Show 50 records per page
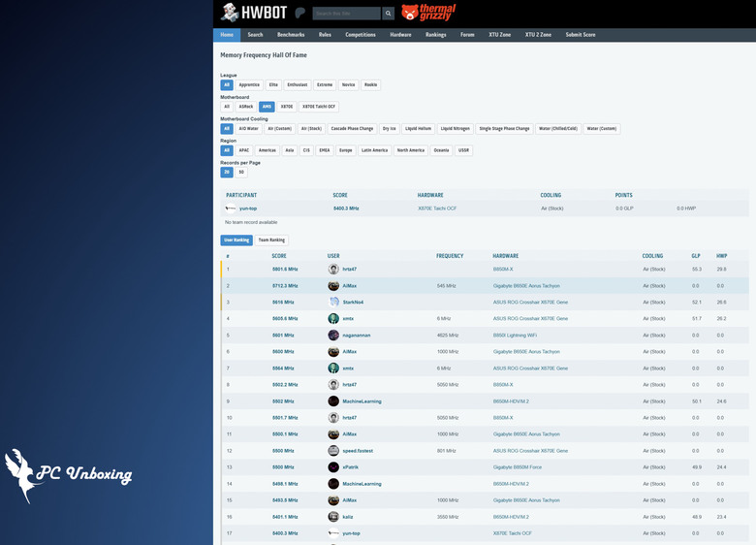Image resolution: width=756 pixels, height=545 pixels. click(x=241, y=173)
